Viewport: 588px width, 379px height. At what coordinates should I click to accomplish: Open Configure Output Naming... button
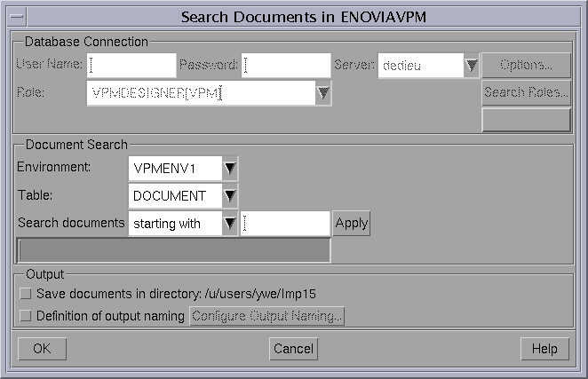click(x=266, y=316)
